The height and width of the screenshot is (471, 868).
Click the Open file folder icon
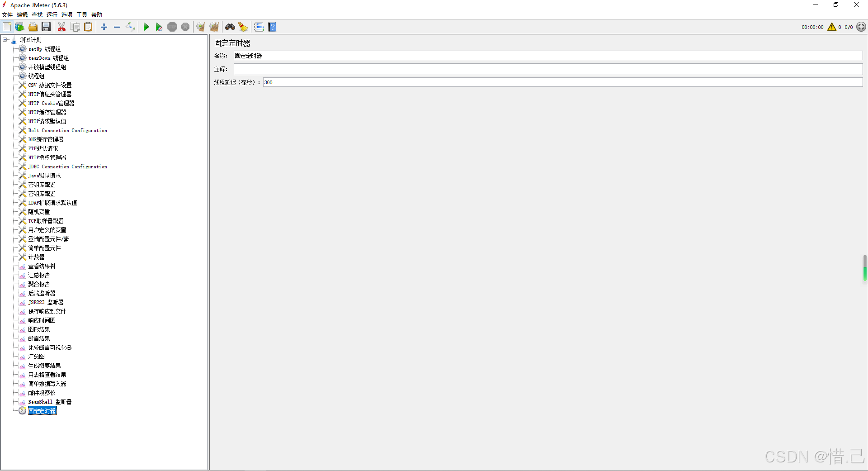point(33,27)
